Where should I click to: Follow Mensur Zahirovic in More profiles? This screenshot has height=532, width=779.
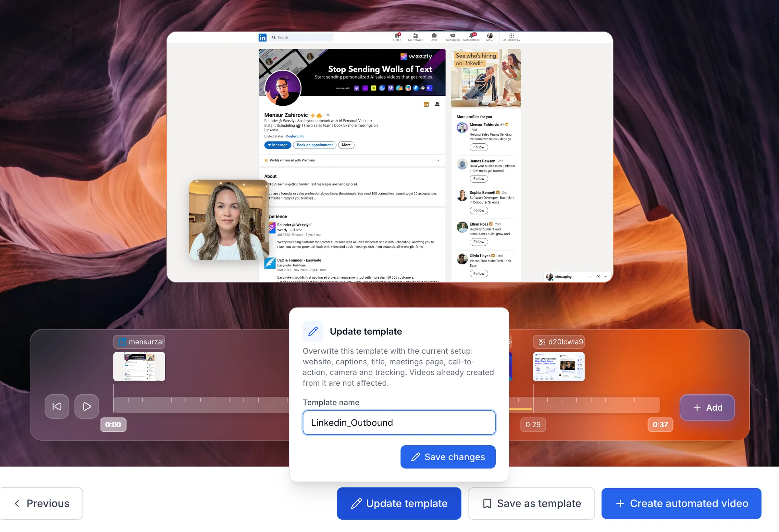479,147
